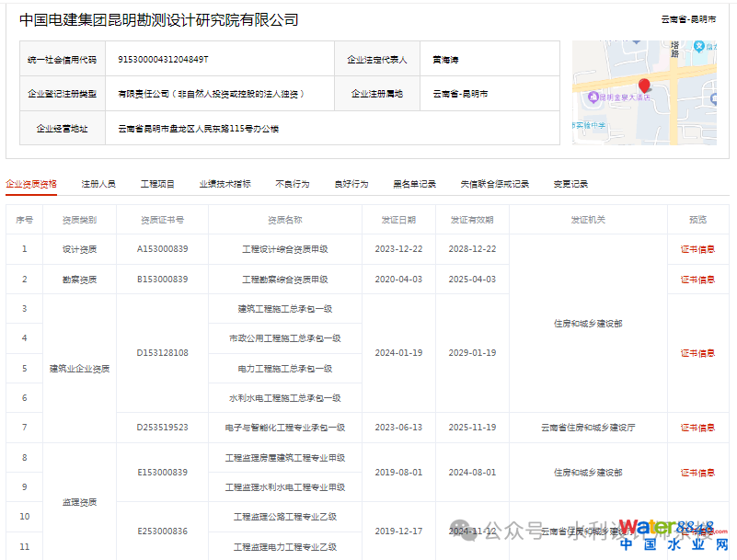This screenshot has height=560, width=737.
Task: Switch to the 企业资质资格 tab
Action: pos(31,184)
